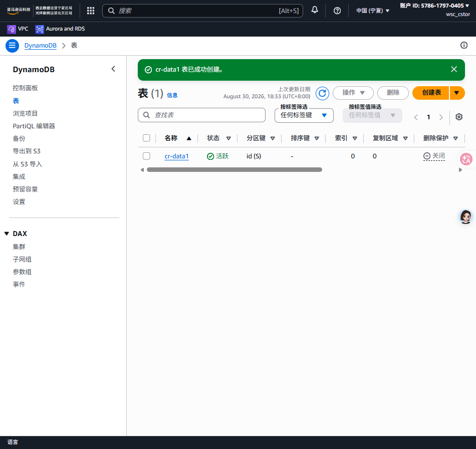Open 备份 backups page

pyautogui.click(x=19, y=139)
